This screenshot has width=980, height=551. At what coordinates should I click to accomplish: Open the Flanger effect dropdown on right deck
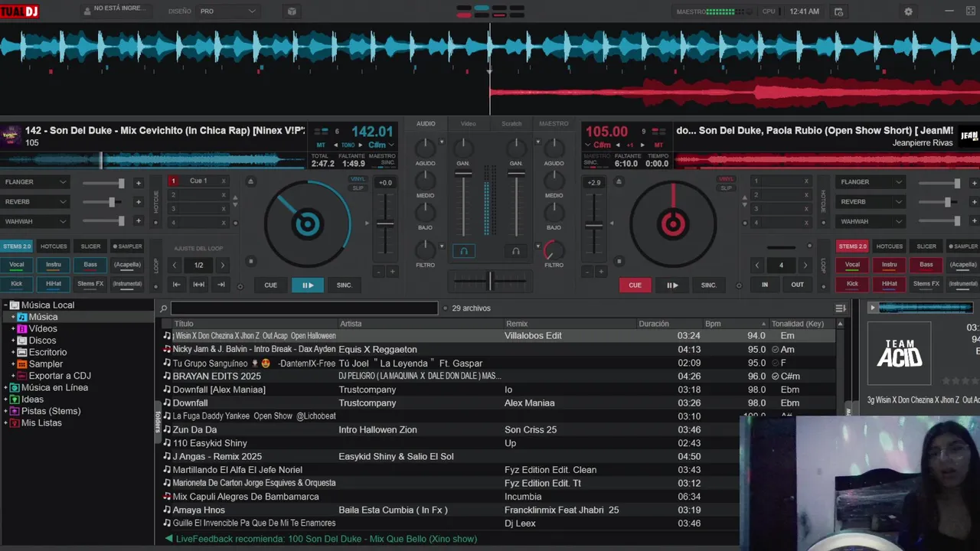pos(871,182)
